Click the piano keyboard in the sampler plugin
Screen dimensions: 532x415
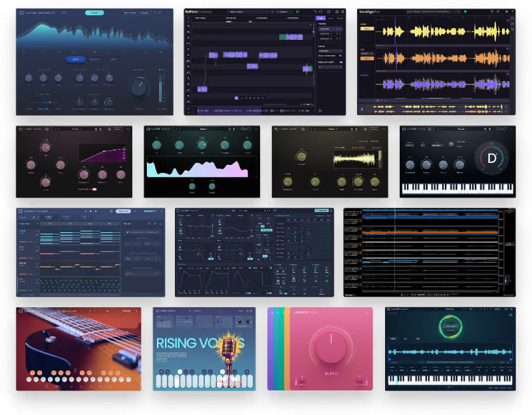(450, 380)
